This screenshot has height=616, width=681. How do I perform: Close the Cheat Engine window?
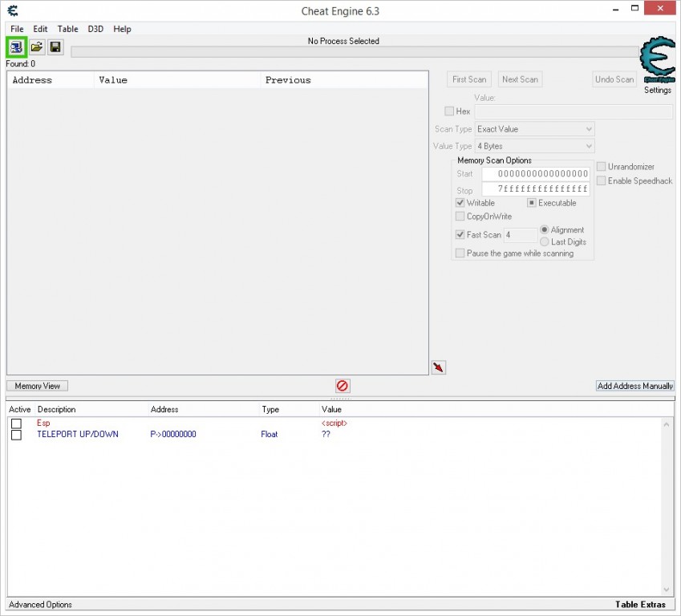[x=660, y=8]
